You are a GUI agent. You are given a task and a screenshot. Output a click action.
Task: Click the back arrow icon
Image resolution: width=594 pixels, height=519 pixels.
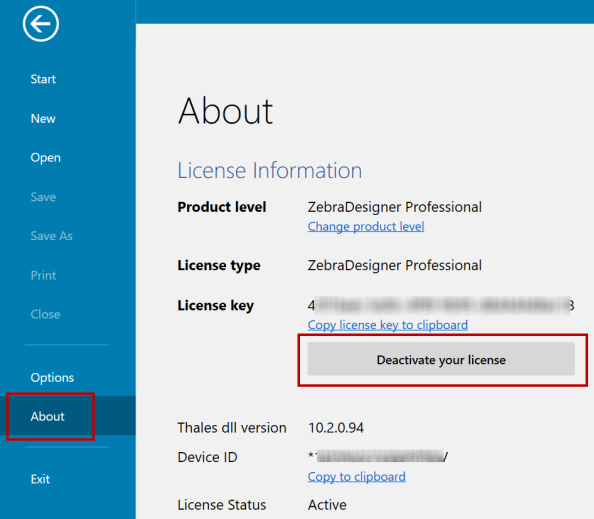point(41,23)
